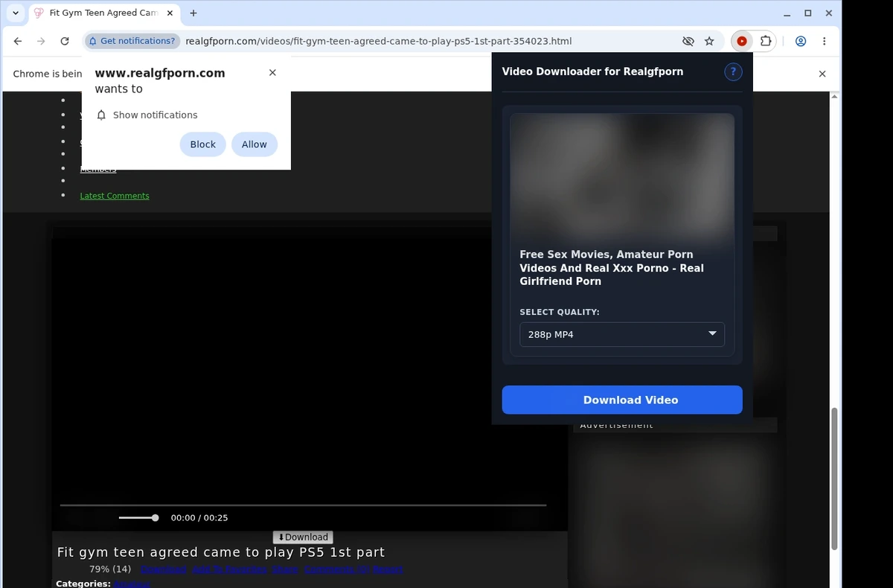
Task: Close the current browser tab
Action: point(170,13)
